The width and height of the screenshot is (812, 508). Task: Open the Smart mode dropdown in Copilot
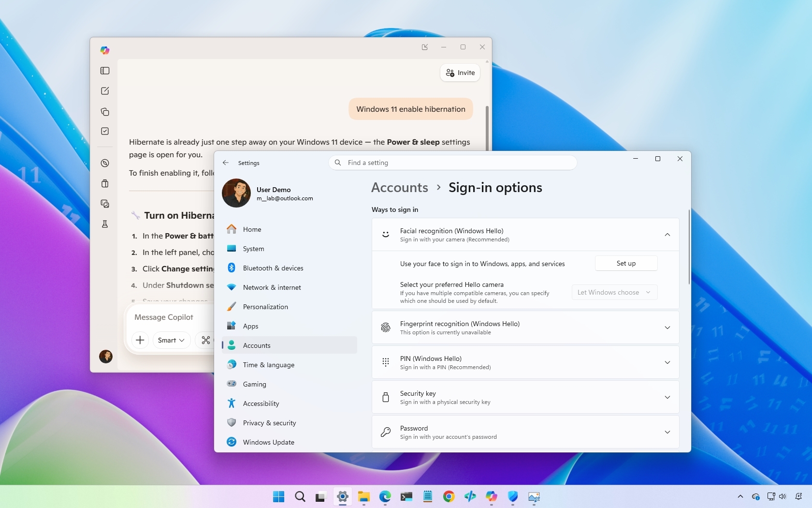170,340
